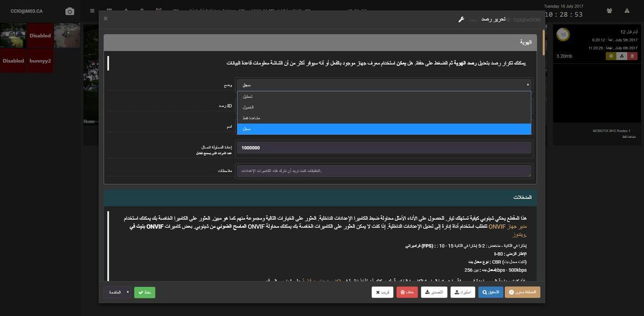Viewport: 644px width, 316px height.
Task: Download the 3.20mb video file
Action: pos(621,56)
